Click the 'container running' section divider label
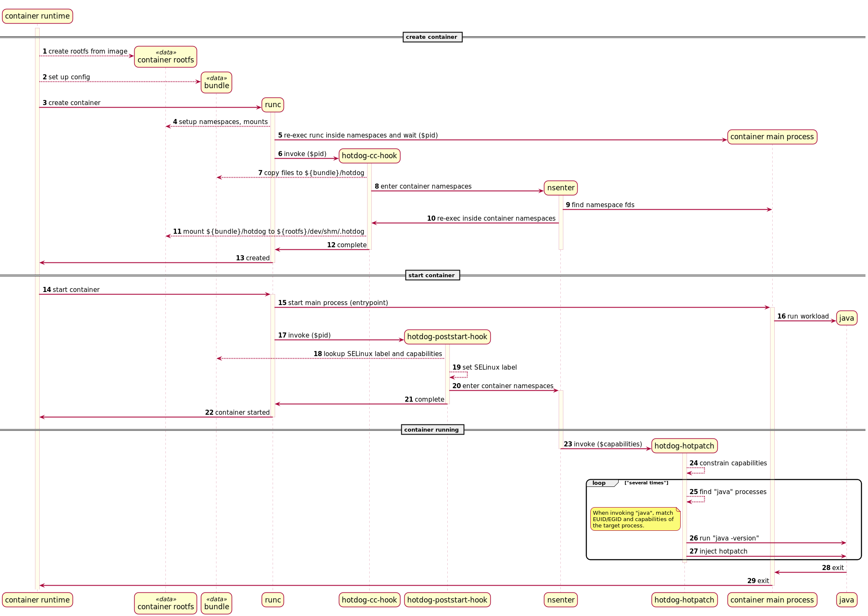Viewport: 868px width, 616px height. point(432,430)
